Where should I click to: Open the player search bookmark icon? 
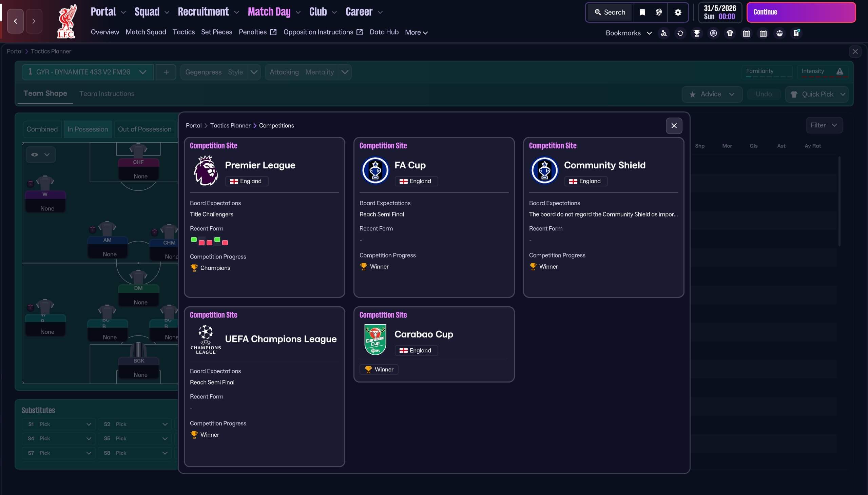[663, 33]
